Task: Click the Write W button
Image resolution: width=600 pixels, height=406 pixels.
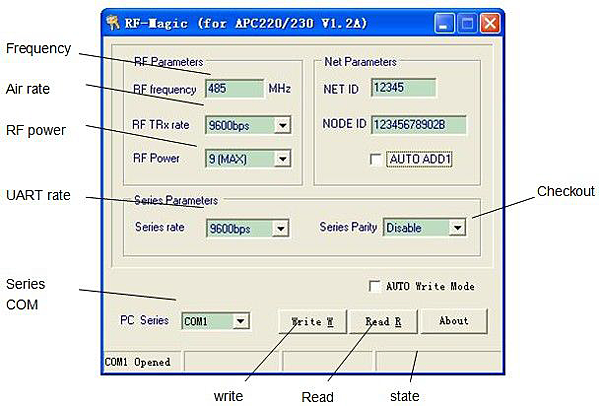Action: [x=313, y=321]
